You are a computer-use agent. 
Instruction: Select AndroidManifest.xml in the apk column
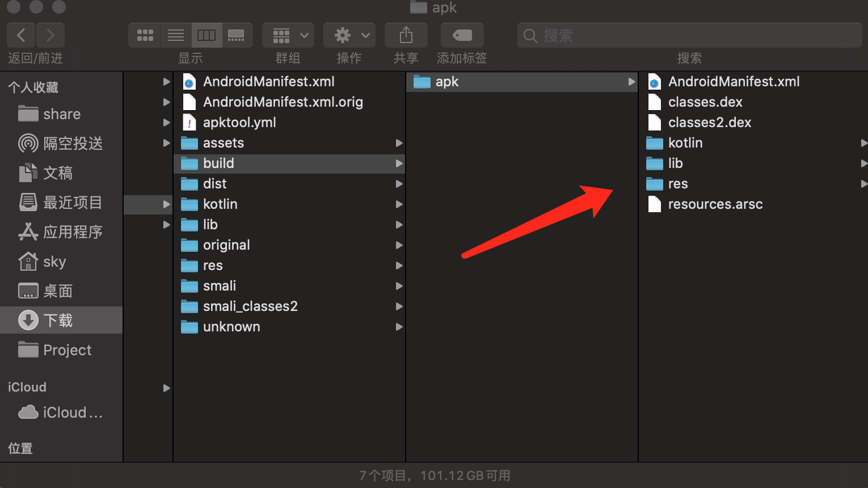click(x=753, y=82)
